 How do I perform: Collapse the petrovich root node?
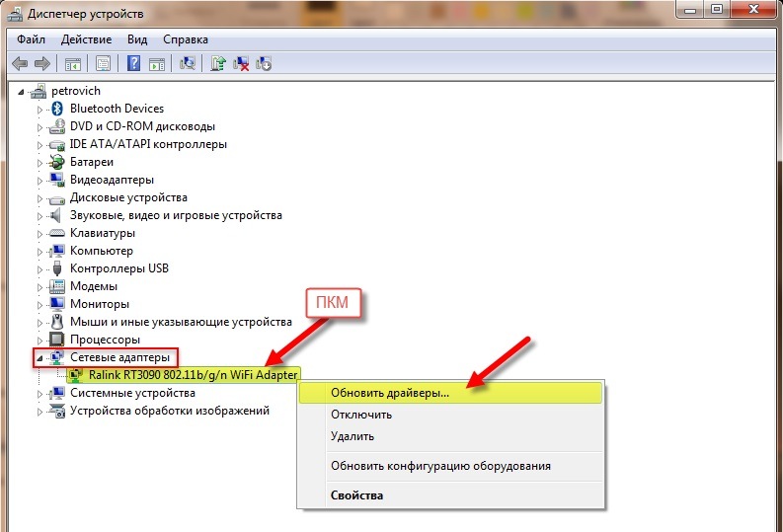(x=21, y=92)
